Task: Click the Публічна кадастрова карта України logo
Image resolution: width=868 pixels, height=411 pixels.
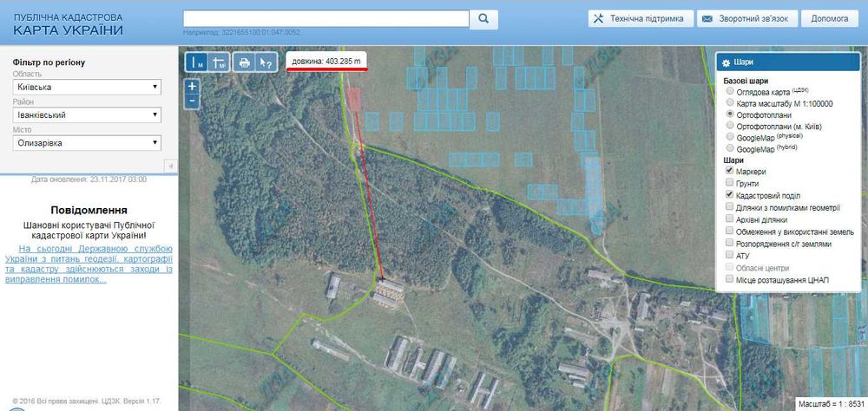Action: (x=68, y=24)
